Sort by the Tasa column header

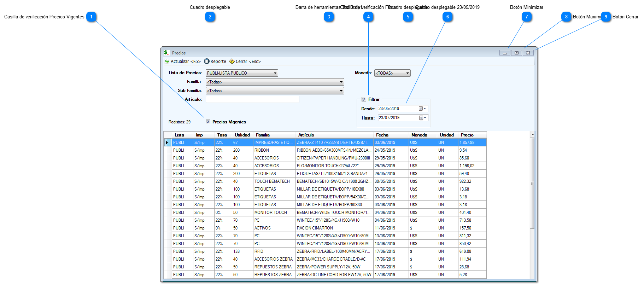click(223, 135)
